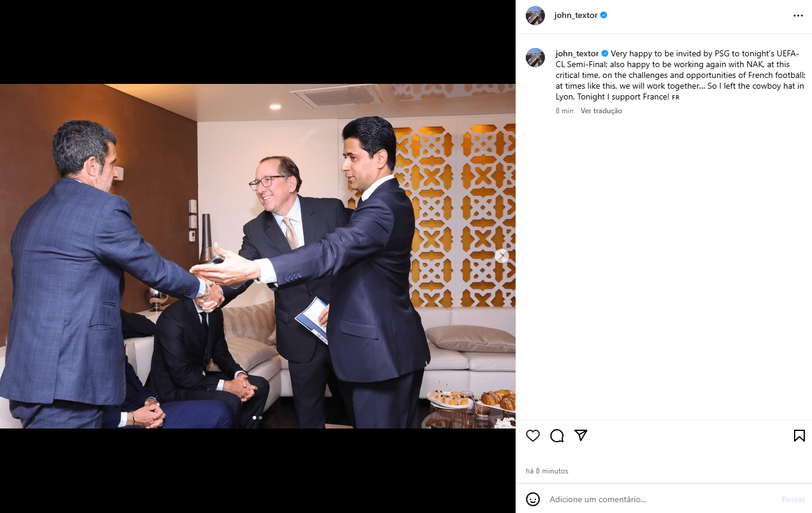
Task: Click the caption john_textor profile avatar
Action: (535, 58)
